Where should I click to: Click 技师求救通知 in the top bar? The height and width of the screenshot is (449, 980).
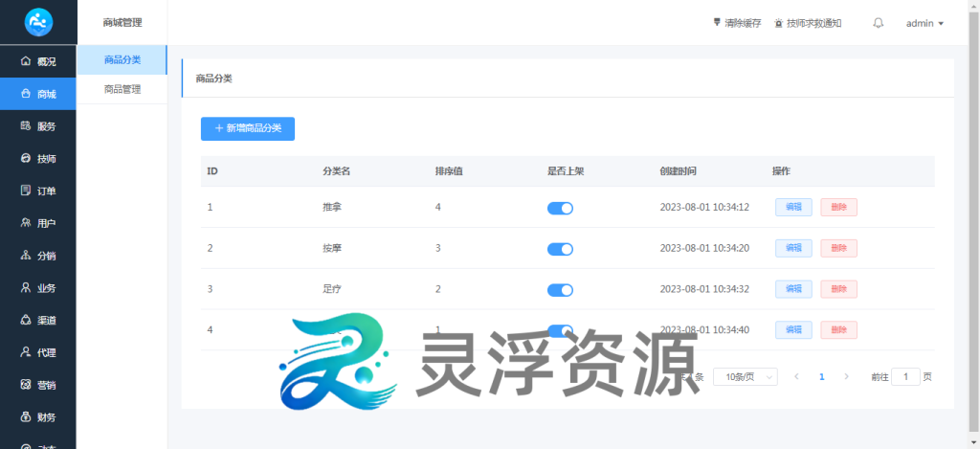tap(808, 23)
